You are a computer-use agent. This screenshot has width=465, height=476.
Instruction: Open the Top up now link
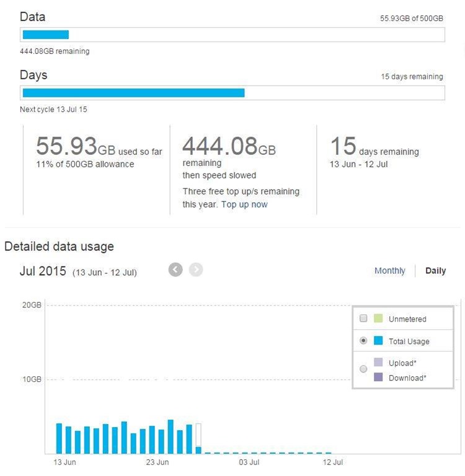coord(244,204)
